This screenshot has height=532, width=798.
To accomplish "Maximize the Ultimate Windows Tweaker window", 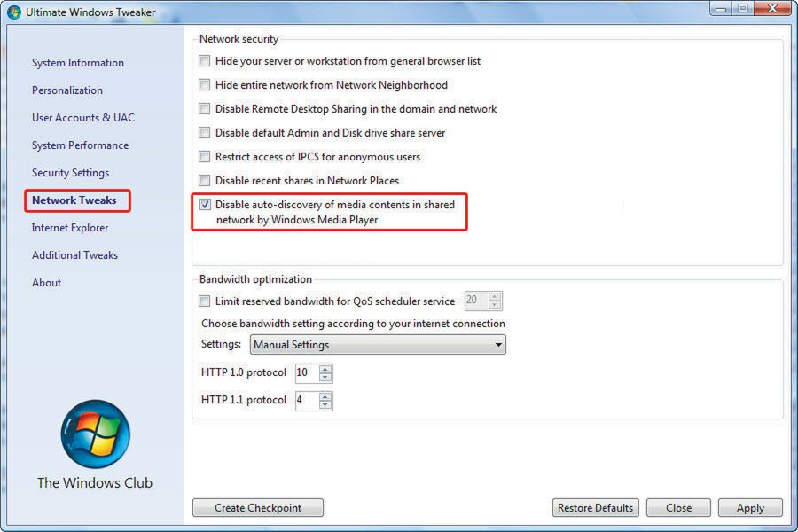I will (743, 9).
